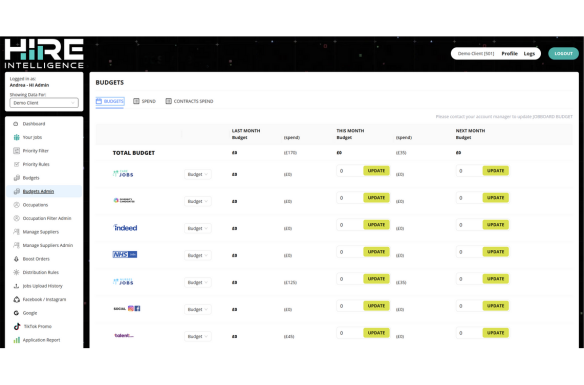Update next month budget for NHS Jobs
This screenshot has height=385, width=584.
[495, 252]
